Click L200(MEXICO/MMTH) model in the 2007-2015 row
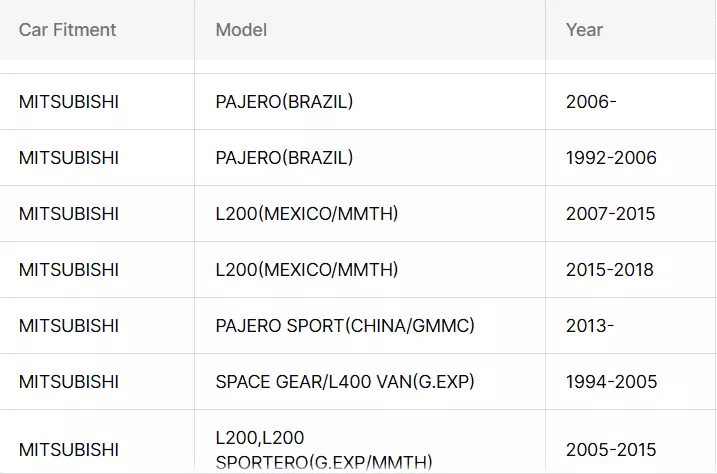This screenshot has width=717, height=474. 307,214
